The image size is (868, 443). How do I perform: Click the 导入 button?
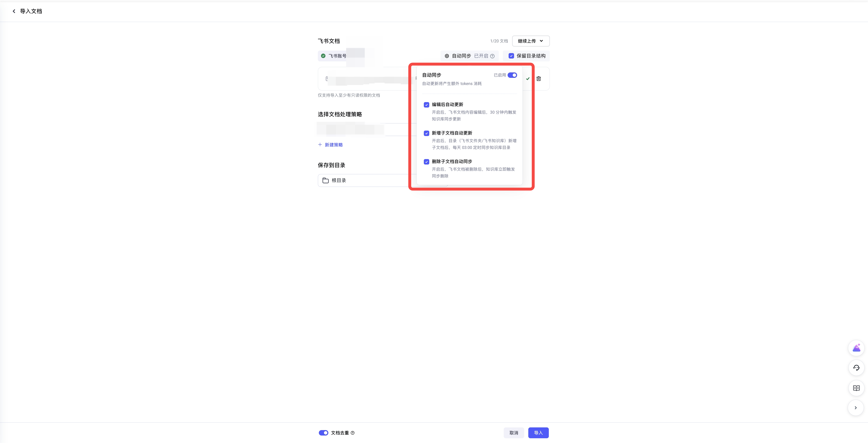[x=538, y=433]
